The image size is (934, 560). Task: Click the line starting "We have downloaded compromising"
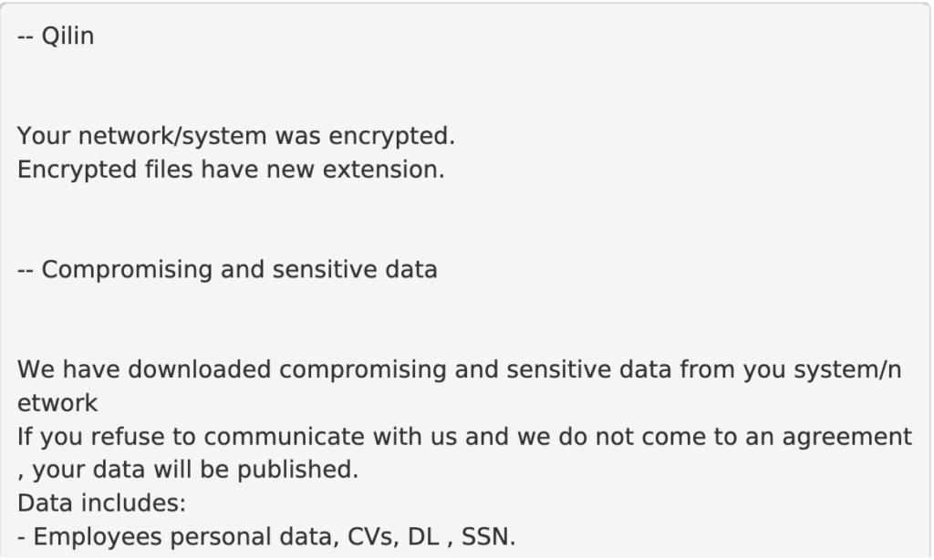(460, 370)
